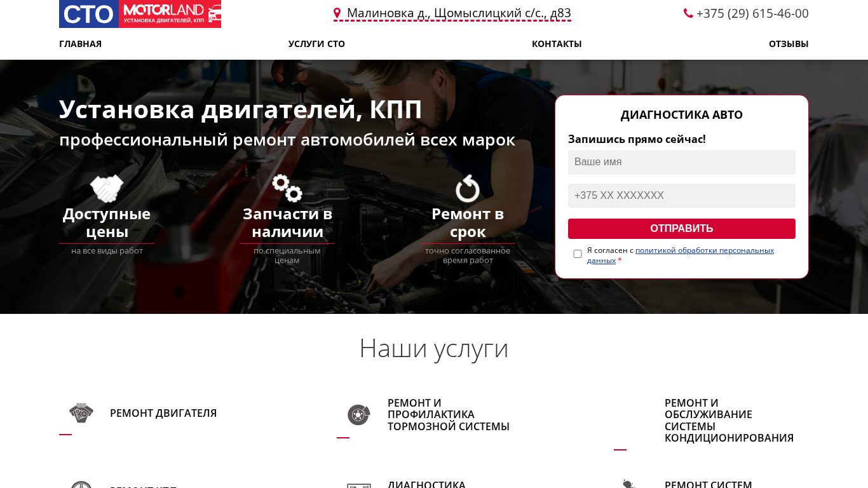
Task: Click the Малиновка д. address link
Action: coord(459,13)
